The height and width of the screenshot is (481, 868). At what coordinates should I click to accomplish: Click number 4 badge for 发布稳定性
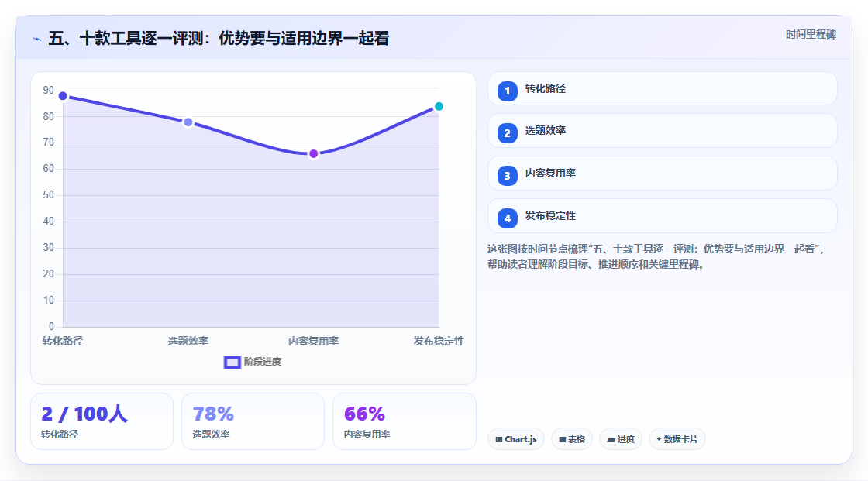[x=507, y=218]
